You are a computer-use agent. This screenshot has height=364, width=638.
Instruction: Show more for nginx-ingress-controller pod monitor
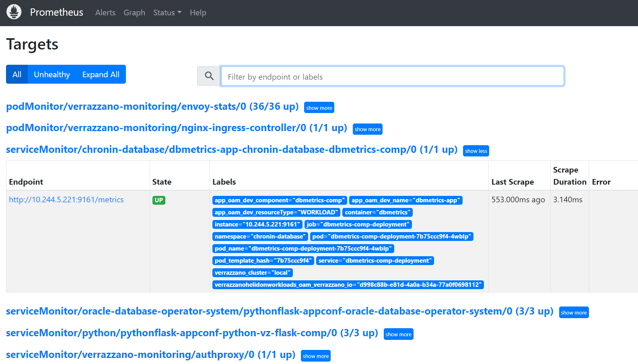[368, 129]
